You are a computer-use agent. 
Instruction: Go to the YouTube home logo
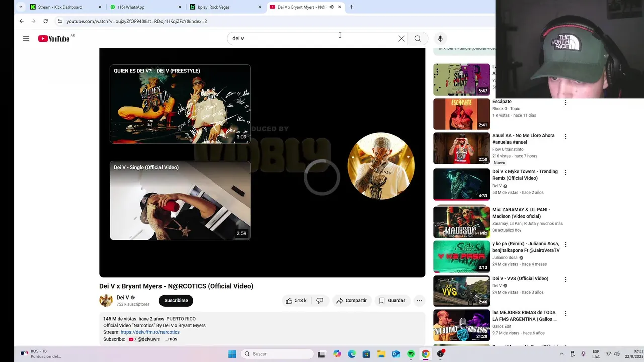pos(54,39)
